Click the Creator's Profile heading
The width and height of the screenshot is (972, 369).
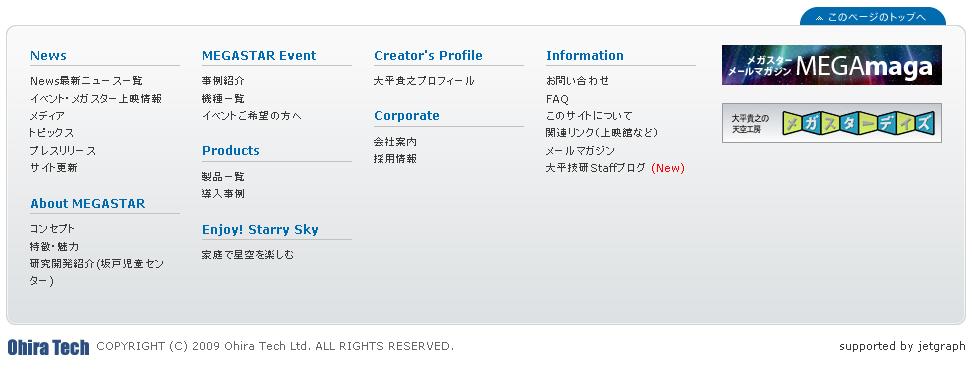pyautogui.click(x=428, y=55)
